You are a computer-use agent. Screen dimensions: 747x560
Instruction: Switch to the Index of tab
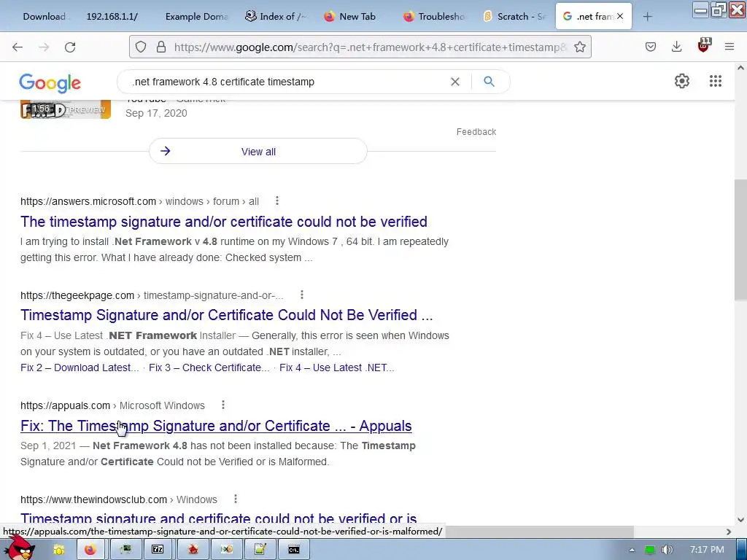tap(276, 16)
